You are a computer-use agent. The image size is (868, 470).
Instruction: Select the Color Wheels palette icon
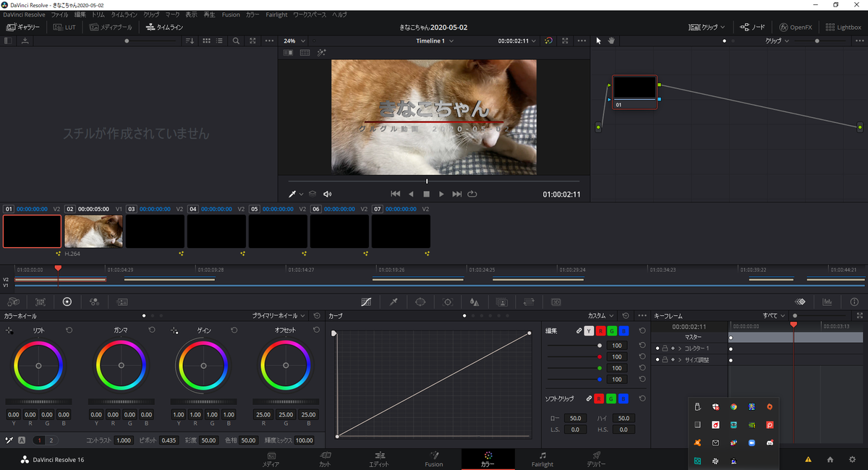tap(67, 302)
